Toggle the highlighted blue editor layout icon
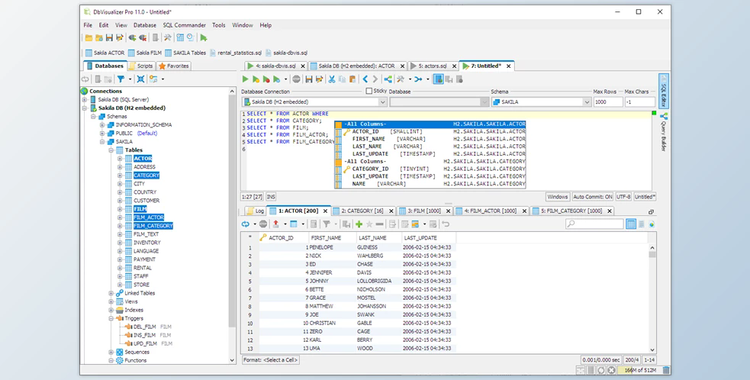The width and height of the screenshot is (750, 380). [x=438, y=79]
